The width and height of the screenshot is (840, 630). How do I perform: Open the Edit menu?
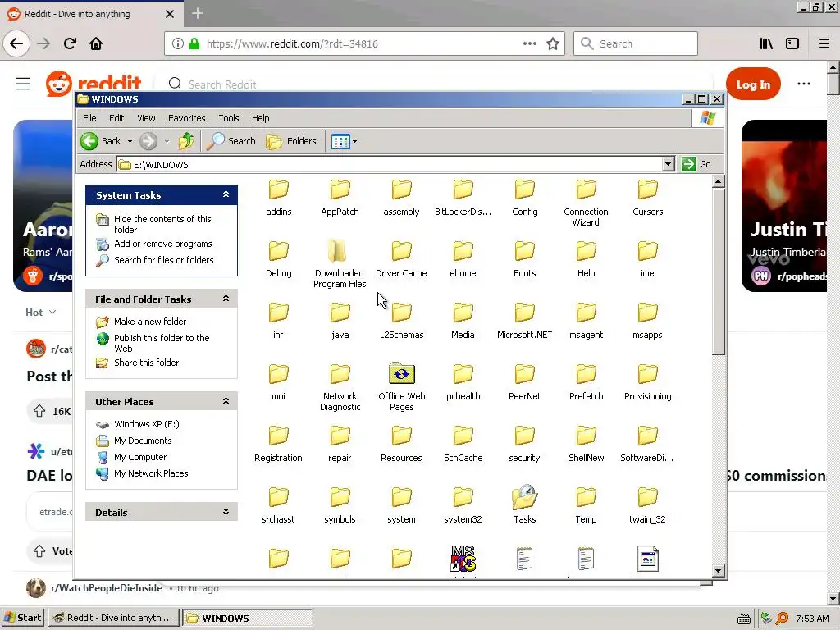(116, 118)
